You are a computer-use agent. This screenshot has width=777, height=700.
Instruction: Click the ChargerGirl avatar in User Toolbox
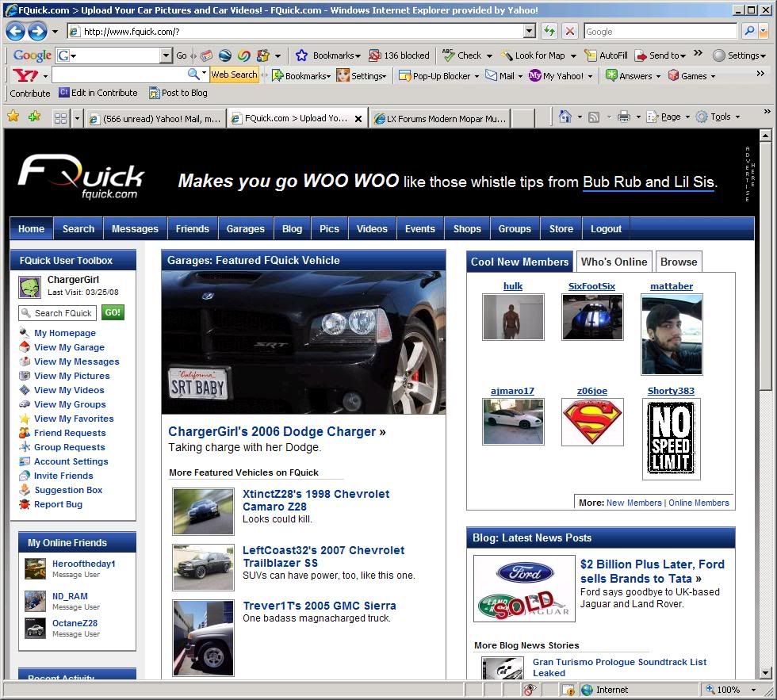coord(30,287)
